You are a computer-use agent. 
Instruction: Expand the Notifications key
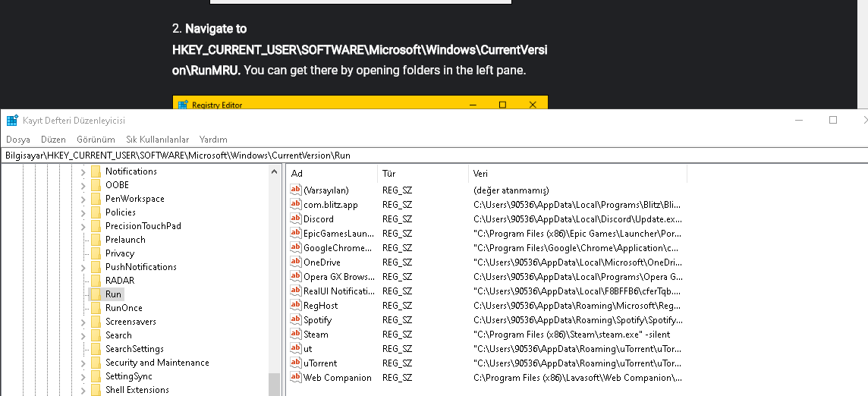(83, 171)
